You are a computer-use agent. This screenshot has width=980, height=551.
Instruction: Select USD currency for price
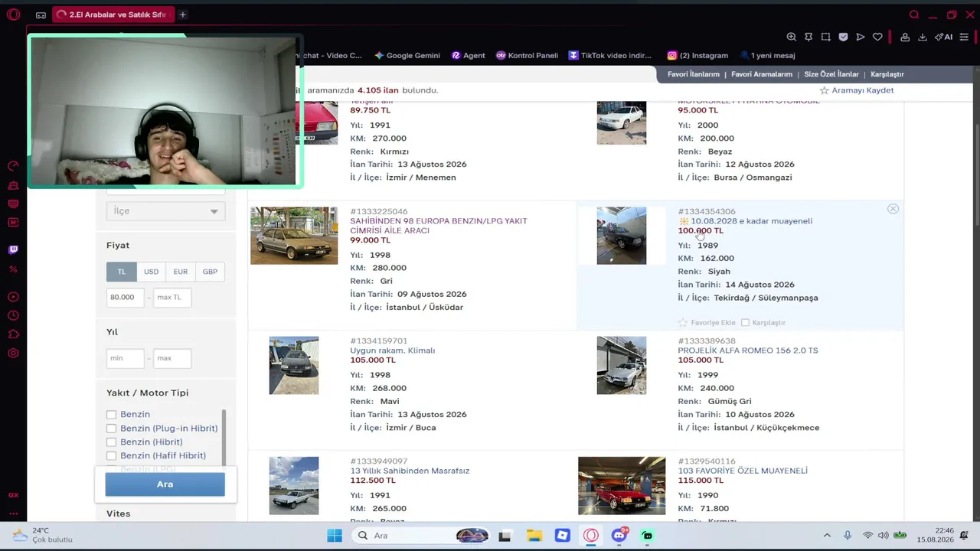tap(152, 272)
